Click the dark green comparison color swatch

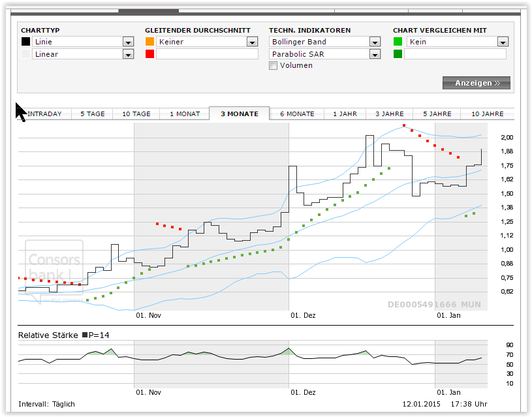pos(398,54)
